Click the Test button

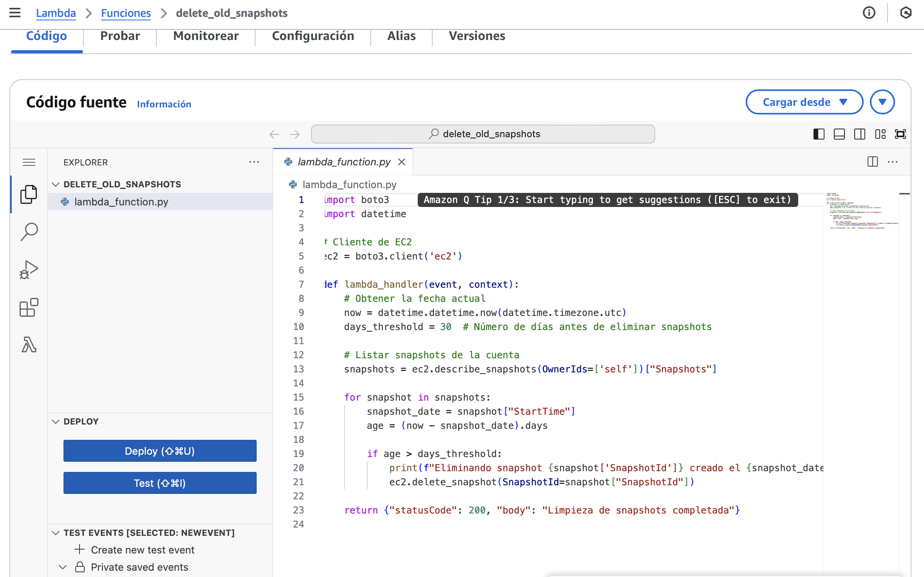tap(160, 483)
